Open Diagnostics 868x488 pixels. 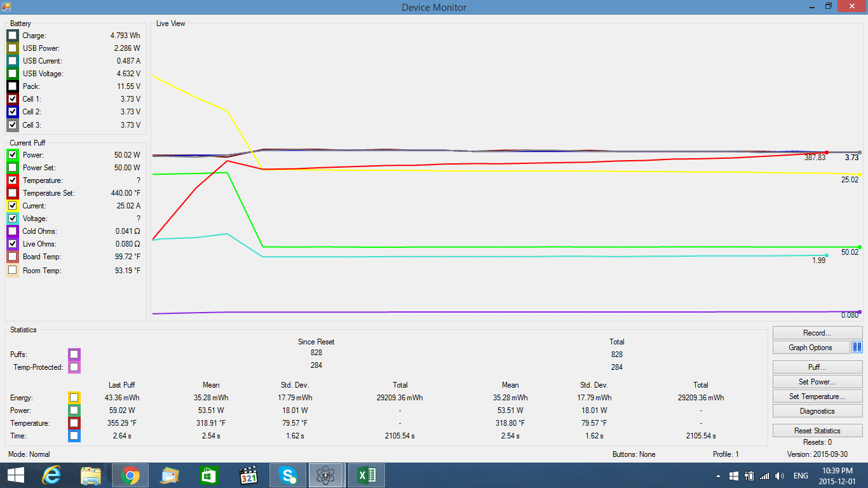point(817,411)
